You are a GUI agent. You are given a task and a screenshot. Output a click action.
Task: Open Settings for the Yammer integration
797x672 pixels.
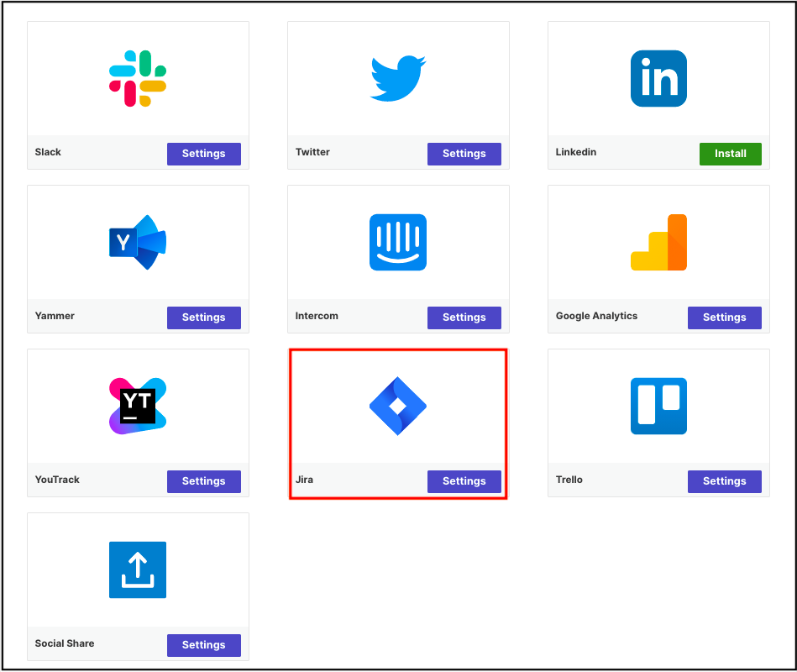(x=203, y=318)
